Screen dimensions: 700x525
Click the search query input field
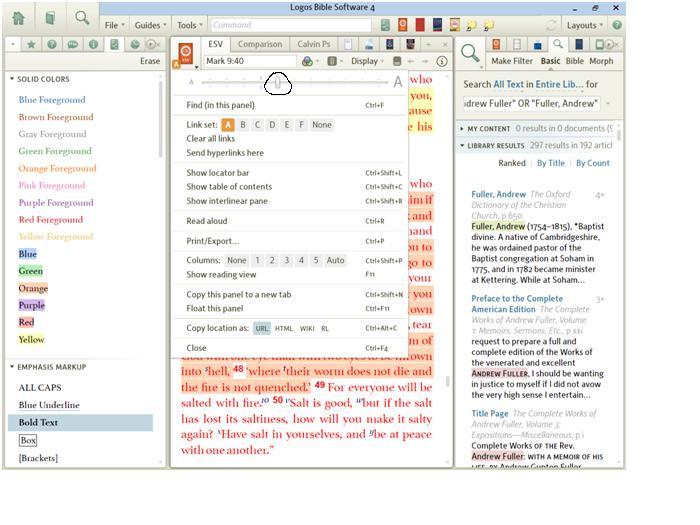pyautogui.click(x=531, y=104)
